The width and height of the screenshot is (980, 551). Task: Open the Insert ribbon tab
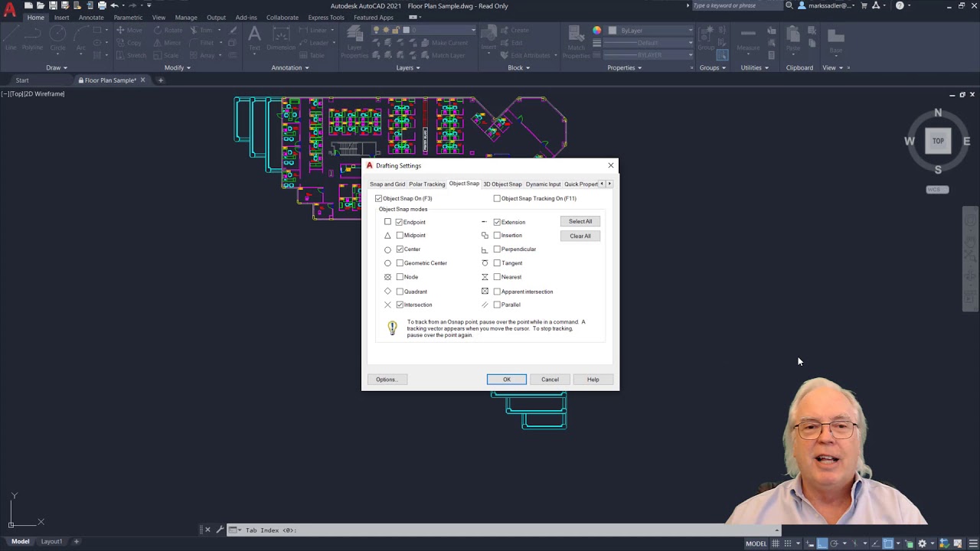click(x=61, y=18)
